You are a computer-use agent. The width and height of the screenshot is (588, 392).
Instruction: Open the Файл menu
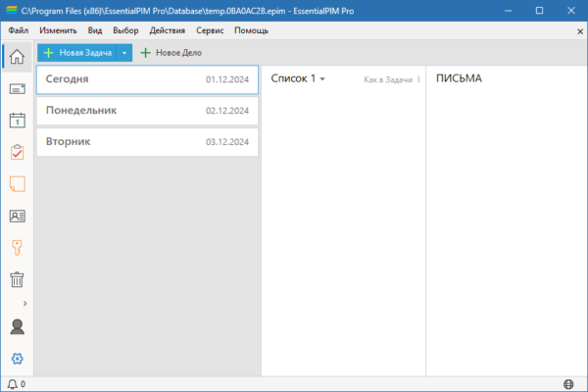point(19,30)
